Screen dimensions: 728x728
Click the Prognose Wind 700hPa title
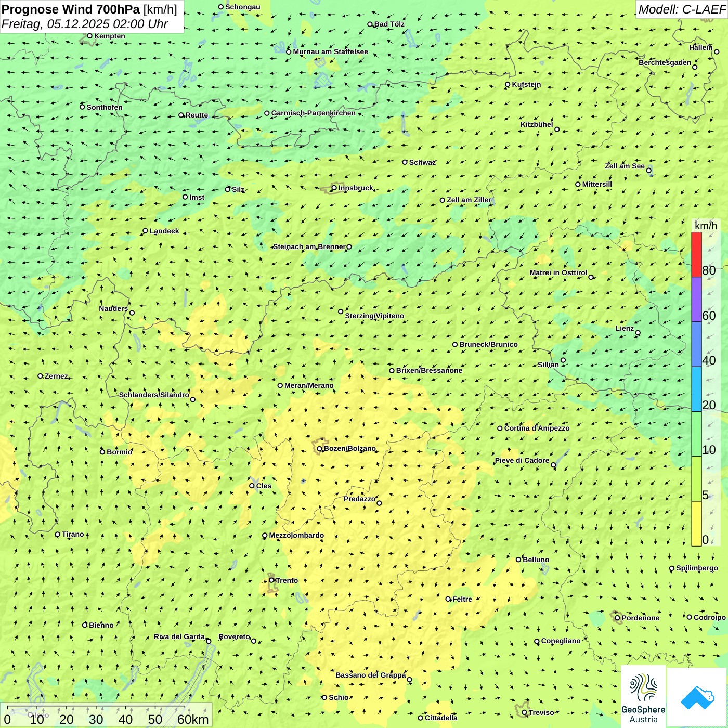coord(71,9)
